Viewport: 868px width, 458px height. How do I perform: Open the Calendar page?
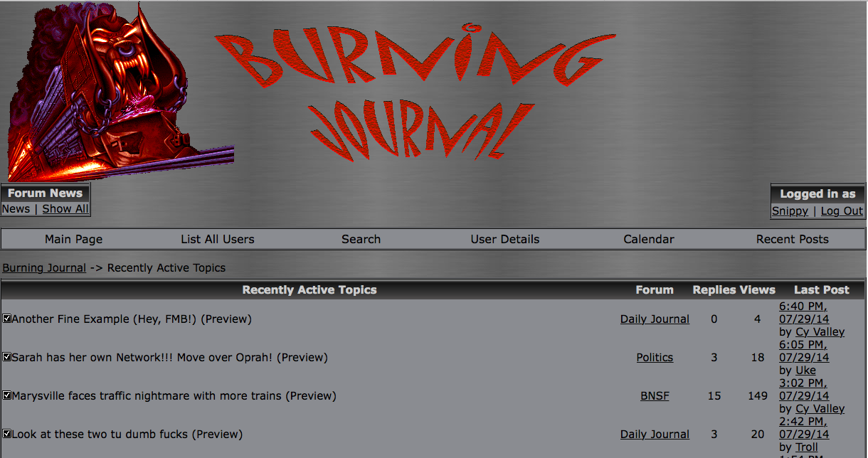(x=648, y=240)
